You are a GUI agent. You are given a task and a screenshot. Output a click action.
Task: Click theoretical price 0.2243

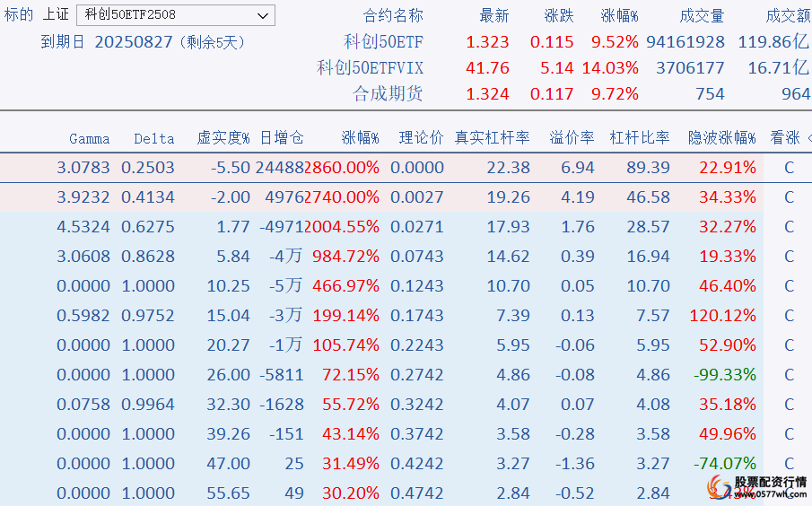(417, 345)
